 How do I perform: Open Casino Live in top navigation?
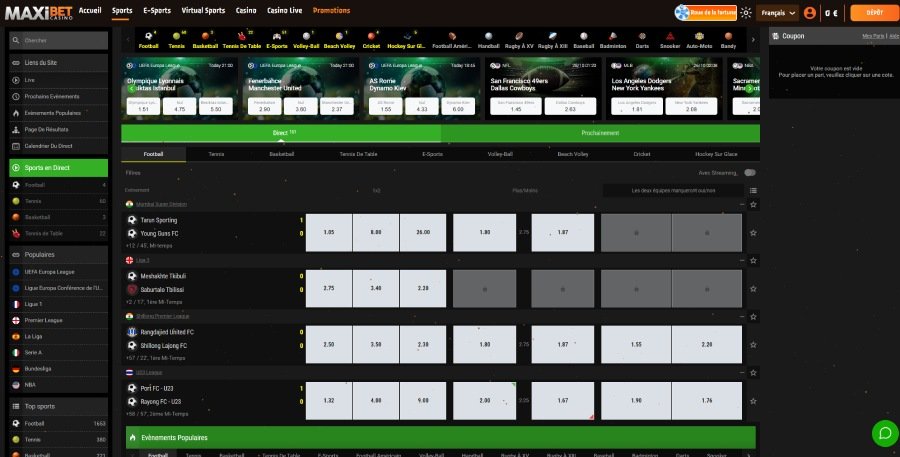(x=285, y=10)
